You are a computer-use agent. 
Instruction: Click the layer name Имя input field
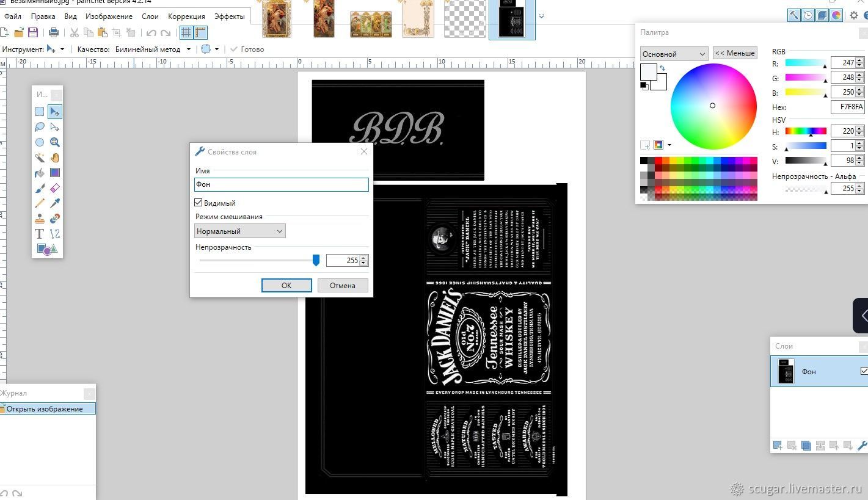click(282, 184)
